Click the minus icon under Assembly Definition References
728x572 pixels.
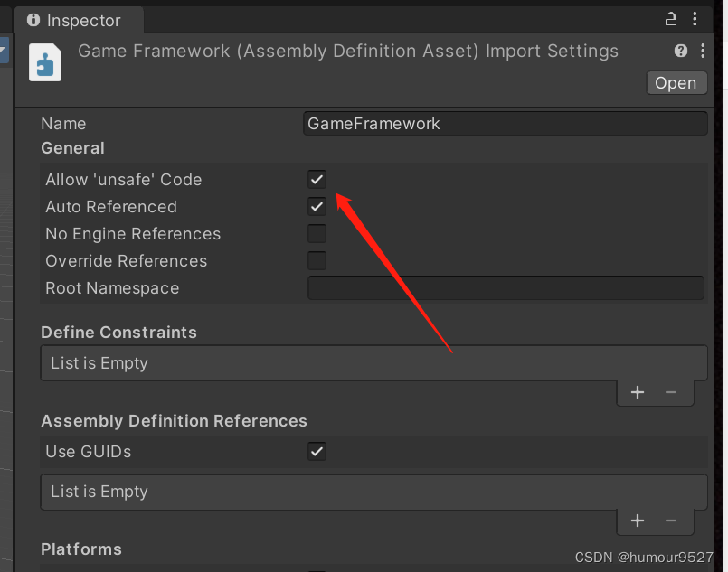click(670, 520)
